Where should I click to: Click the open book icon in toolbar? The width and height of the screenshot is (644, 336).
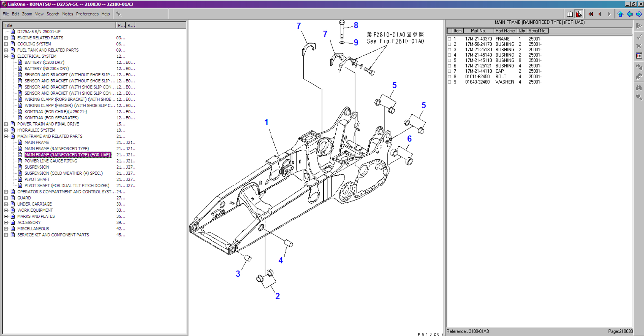click(x=570, y=14)
